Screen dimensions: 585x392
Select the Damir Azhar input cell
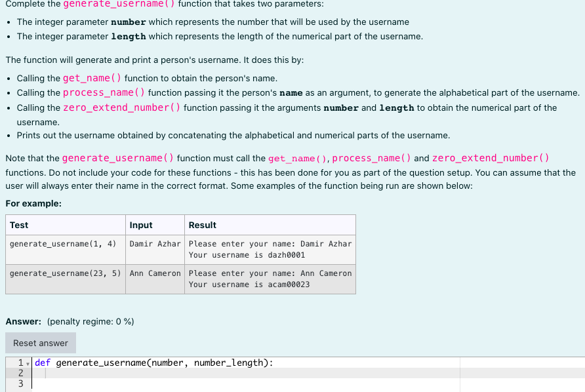click(153, 243)
